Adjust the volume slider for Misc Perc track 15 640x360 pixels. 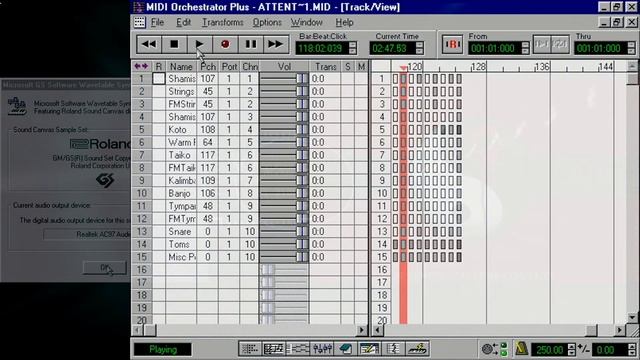coord(302,257)
